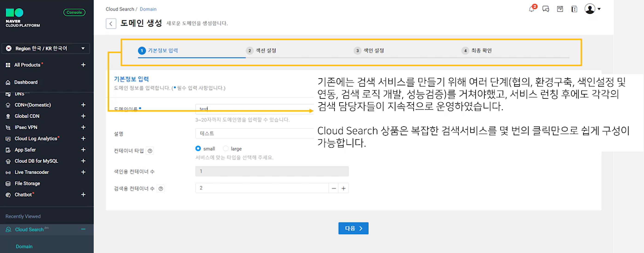
Task: Click the help icon beside 컨테이너 타입
Action: click(x=150, y=151)
